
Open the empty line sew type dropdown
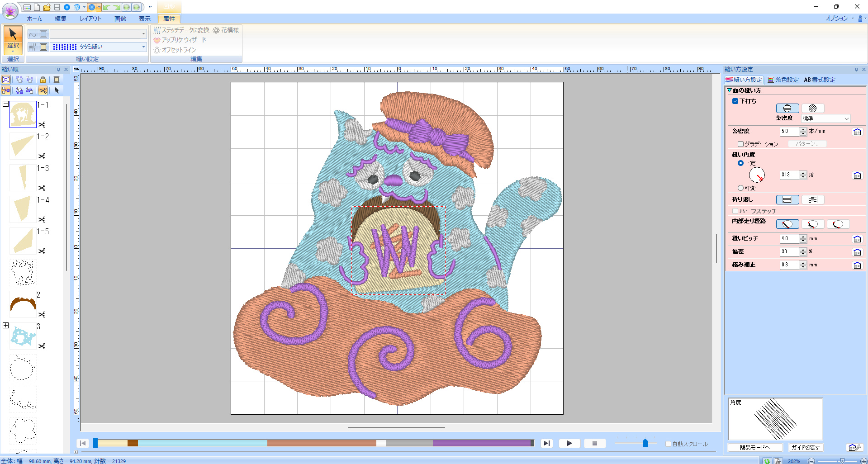[143, 34]
